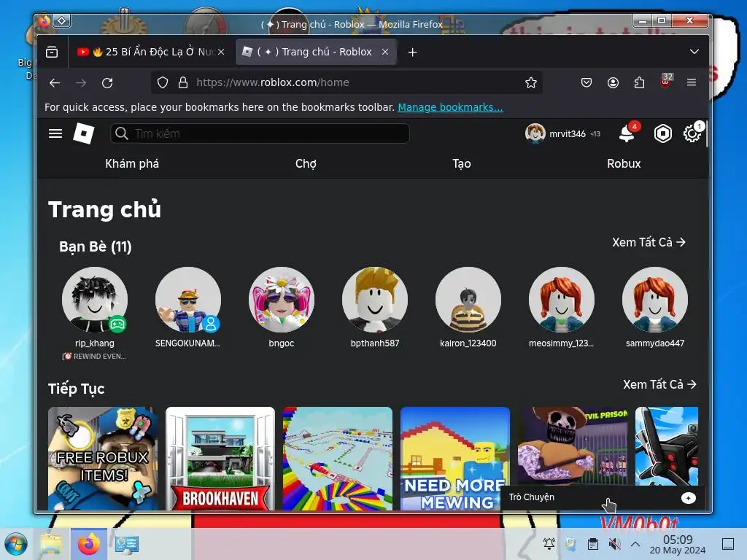Click the chat bubble icon in Trò Chuyện bar

click(689, 497)
